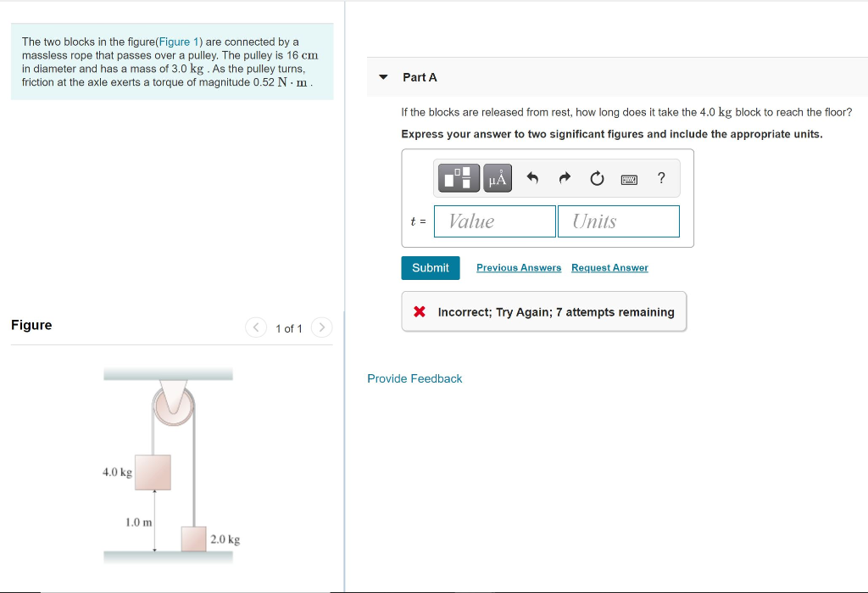Click the undo arrow in answer toolbar
The width and height of the screenshot is (868, 593).
532,178
